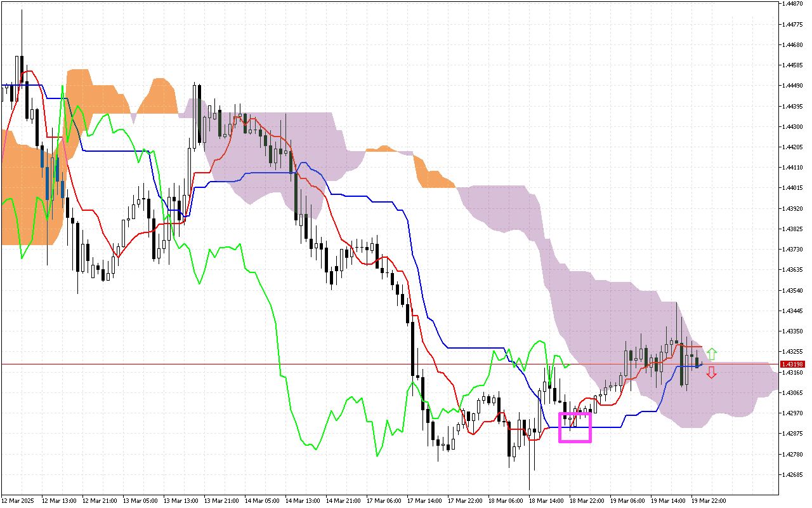Click the green up arrow marker
This screenshot has width=812, height=508.
coord(712,354)
